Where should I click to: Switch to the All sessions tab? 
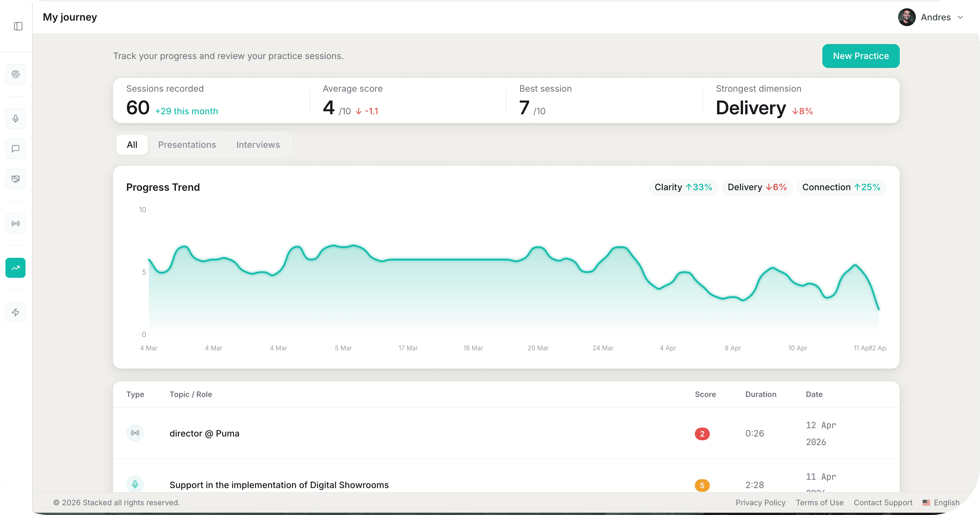click(132, 145)
